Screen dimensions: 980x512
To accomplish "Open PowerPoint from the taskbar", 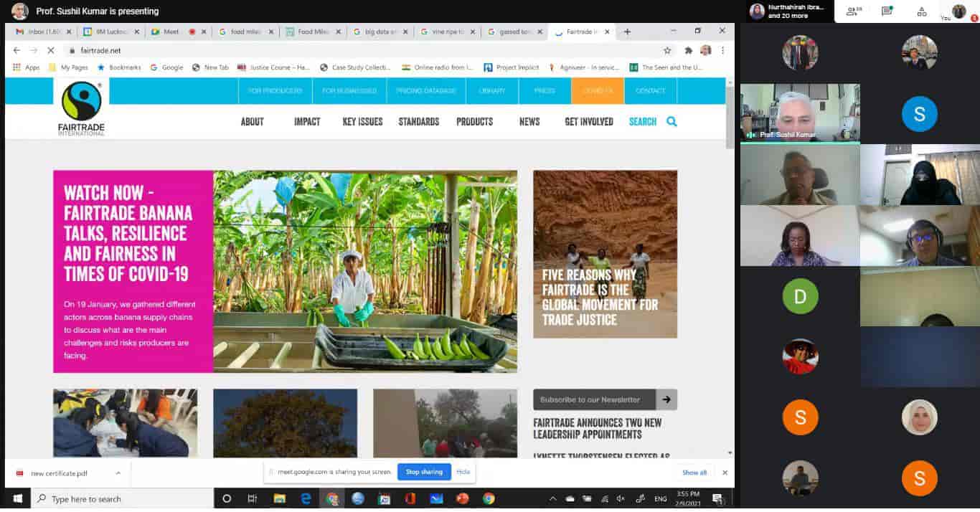I will click(462, 498).
